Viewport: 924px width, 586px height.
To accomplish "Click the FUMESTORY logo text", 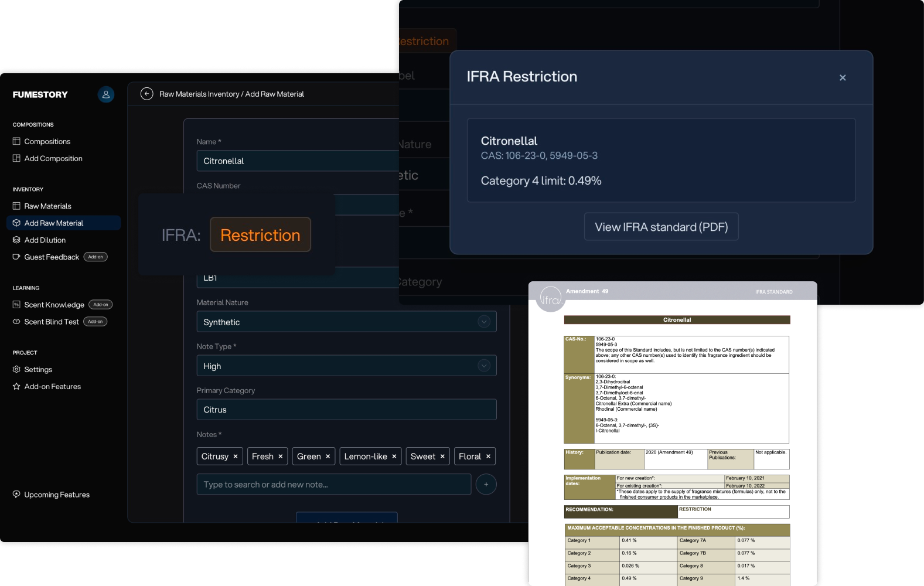I will [x=40, y=94].
